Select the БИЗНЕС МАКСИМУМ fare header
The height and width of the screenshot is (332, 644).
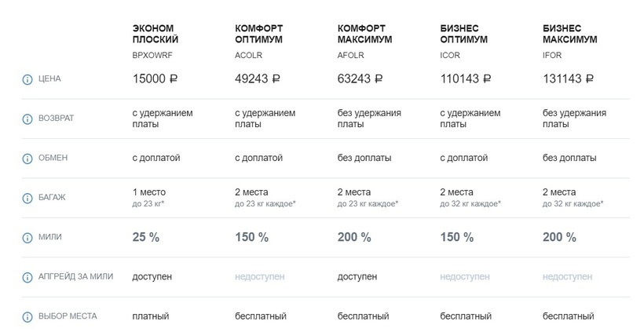point(569,34)
